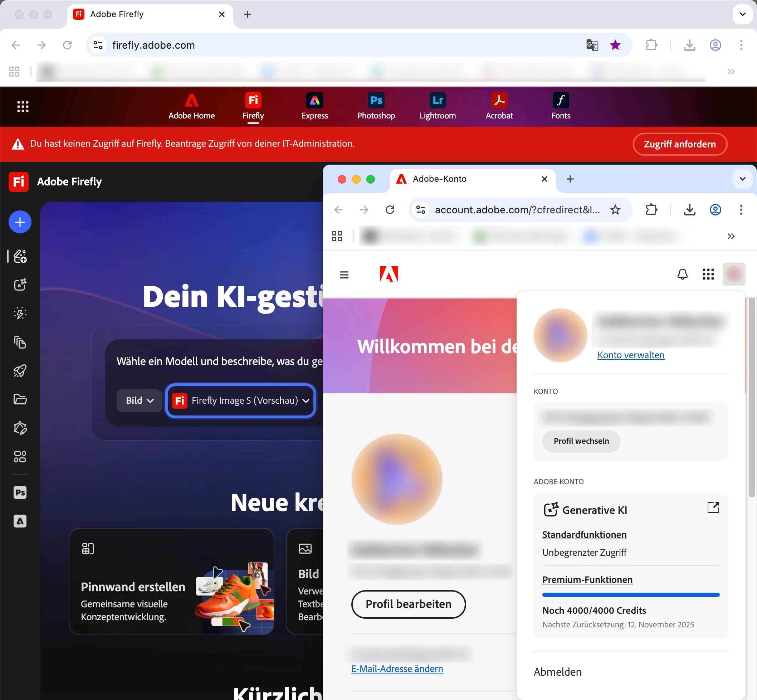Click the Google Translate icon in address bar

pyautogui.click(x=592, y=45)
